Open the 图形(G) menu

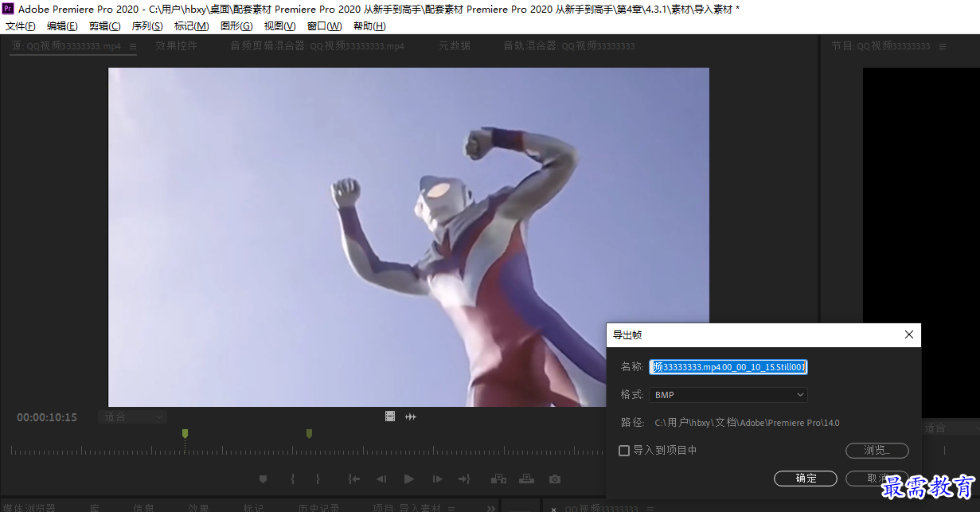click(236, 26)
